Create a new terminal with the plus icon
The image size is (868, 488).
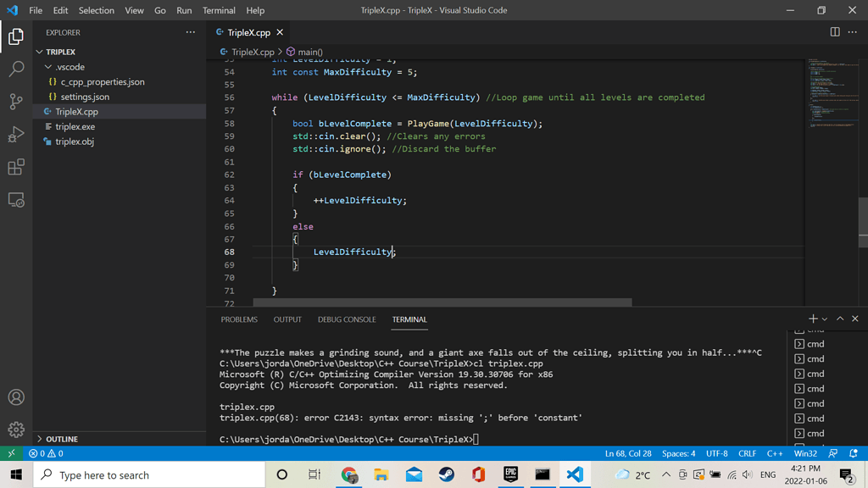tap(812, 319)
